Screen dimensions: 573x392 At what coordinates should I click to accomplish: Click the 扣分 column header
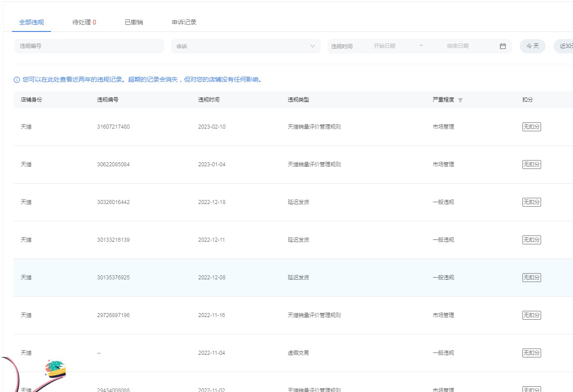coord(528,100)
